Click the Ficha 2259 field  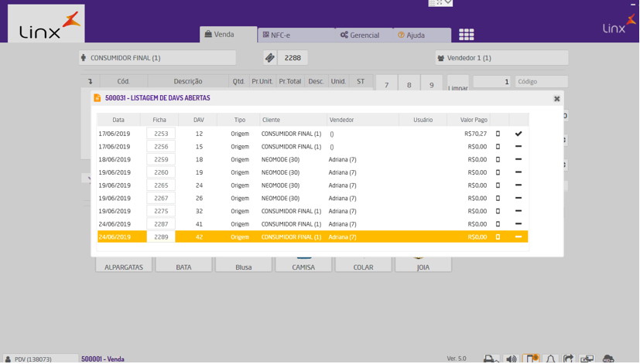pyautogui.click(x=161, y=160)
